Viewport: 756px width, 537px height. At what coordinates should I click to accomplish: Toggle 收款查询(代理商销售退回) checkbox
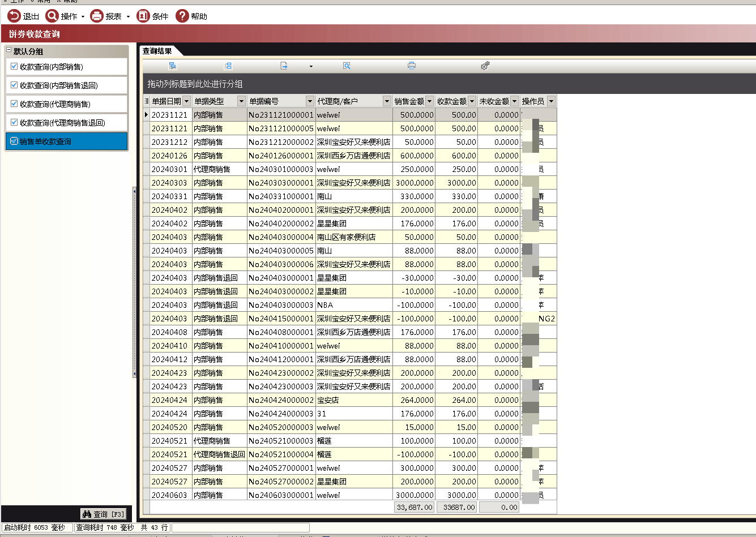[14, 122]
